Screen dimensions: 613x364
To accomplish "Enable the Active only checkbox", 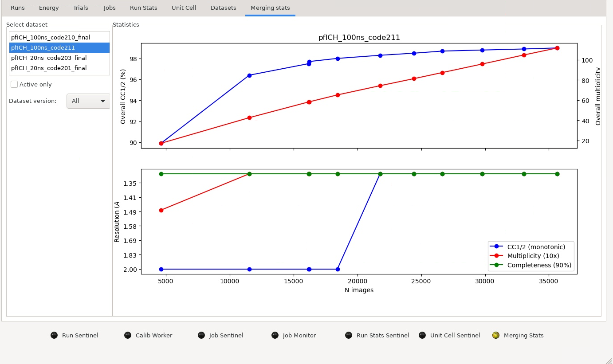I will [14, 84].
